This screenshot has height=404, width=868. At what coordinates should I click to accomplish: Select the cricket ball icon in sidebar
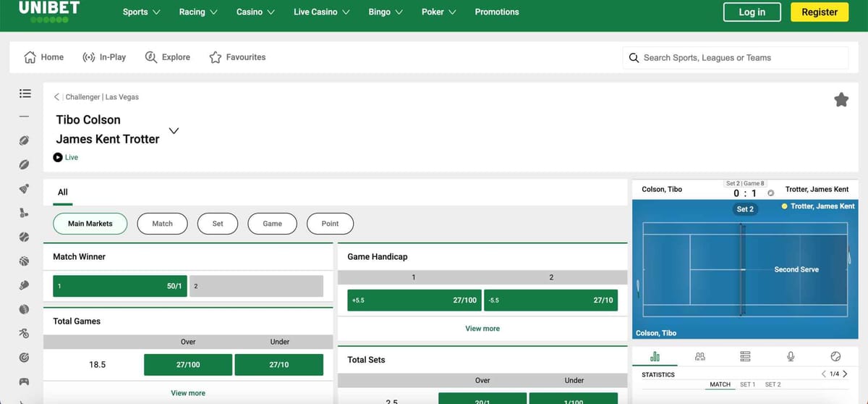point(25,309)
